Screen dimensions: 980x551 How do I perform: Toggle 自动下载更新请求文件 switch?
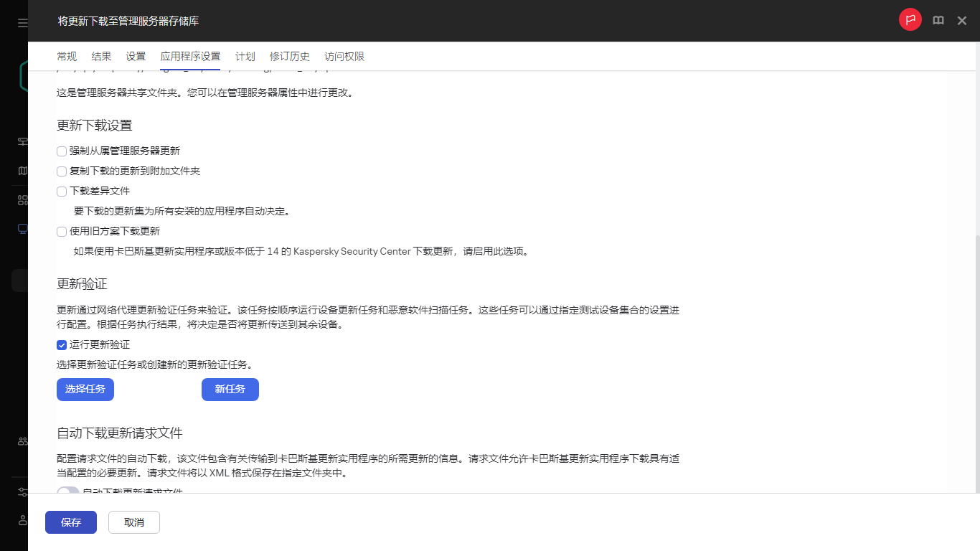tap(67, 493)
